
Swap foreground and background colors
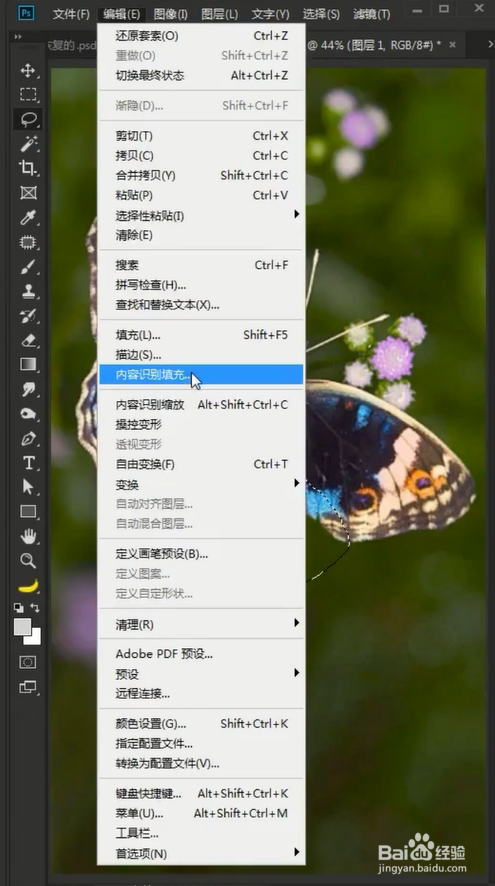tap(35, 607)
